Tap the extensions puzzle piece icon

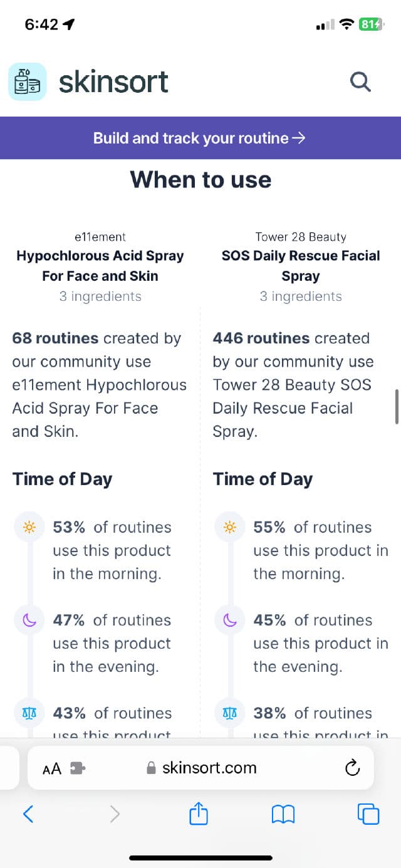pos(78,768)
